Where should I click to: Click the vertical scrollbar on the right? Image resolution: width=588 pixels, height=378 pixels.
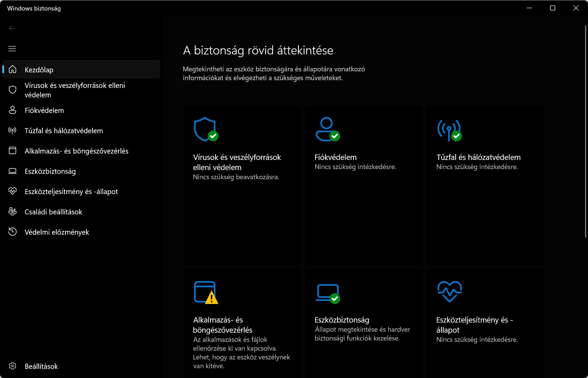tap(586, 132)
